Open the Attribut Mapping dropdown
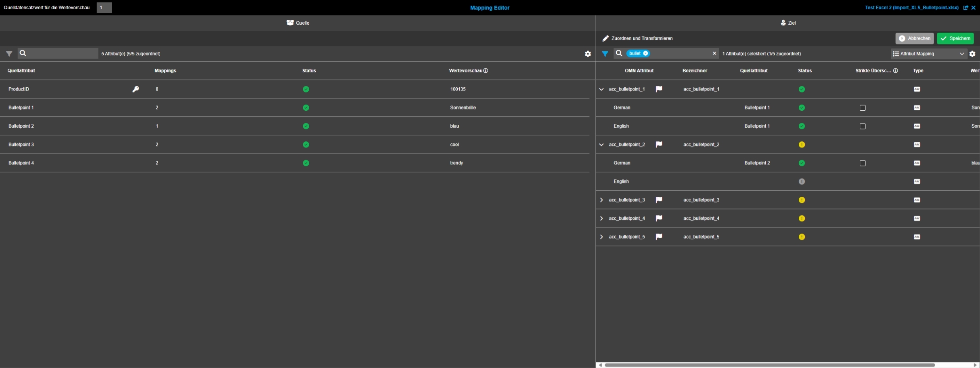This screenshot has width=980, height=368. 928,54
